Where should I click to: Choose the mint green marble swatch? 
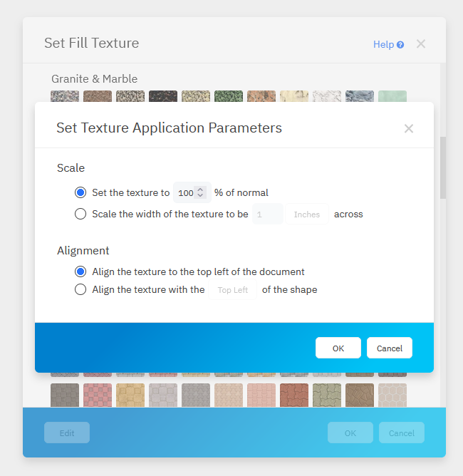[392, 97]
